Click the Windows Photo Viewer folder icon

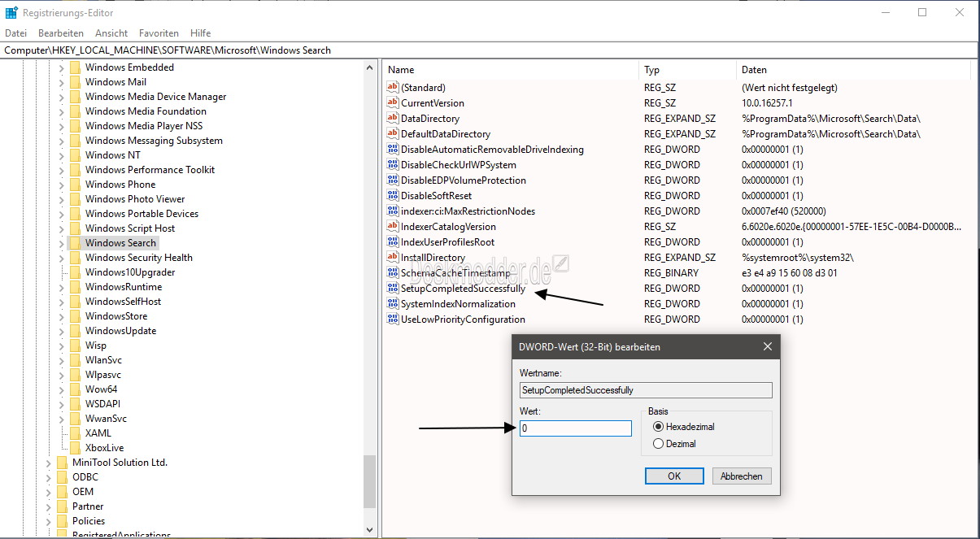(x=75, y=199)
